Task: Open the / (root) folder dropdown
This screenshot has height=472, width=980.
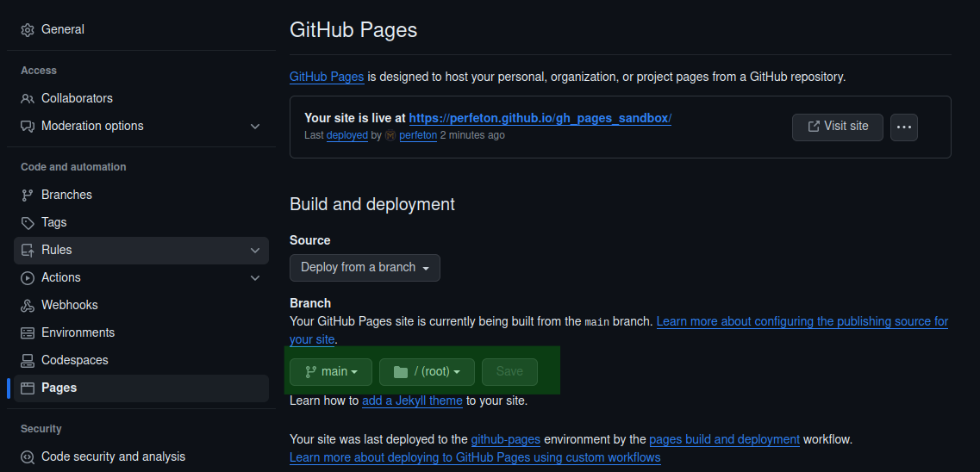Action: pos(427,372)
